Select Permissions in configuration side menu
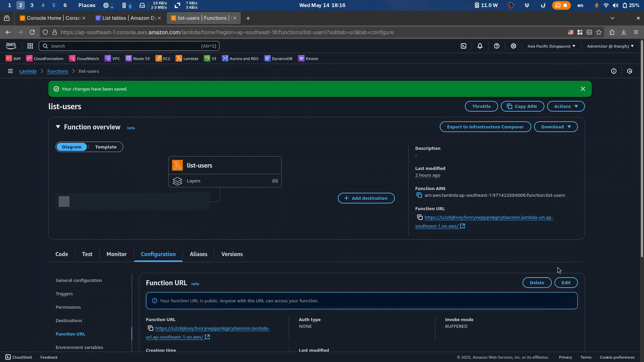The height and width of the screenshot is (362, 644). [68, 307]
